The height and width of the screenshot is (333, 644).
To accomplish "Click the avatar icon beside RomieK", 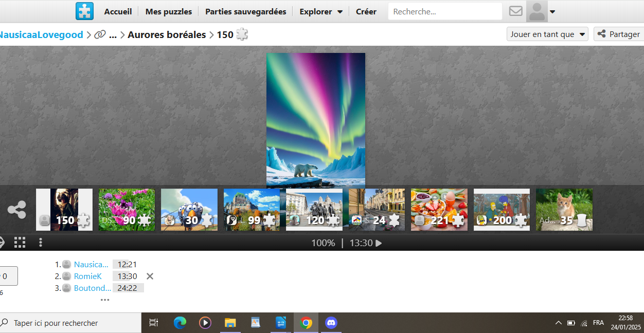I will tap(66, 276).
